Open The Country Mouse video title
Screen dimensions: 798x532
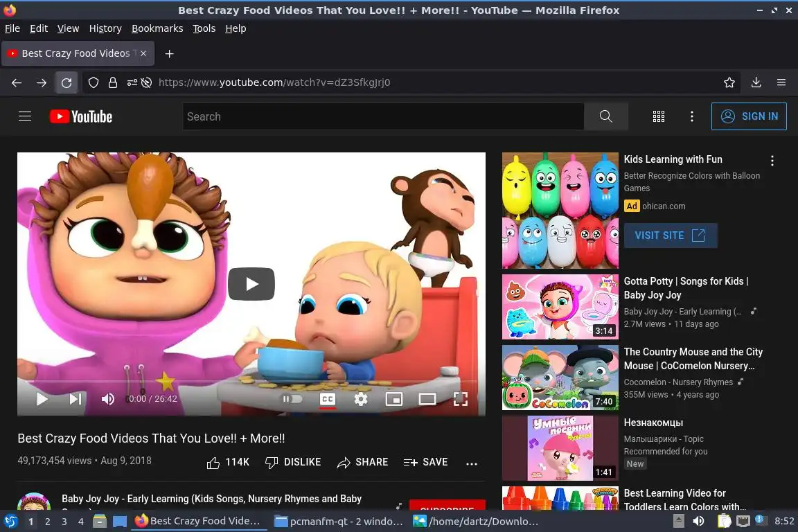[693, 359]
